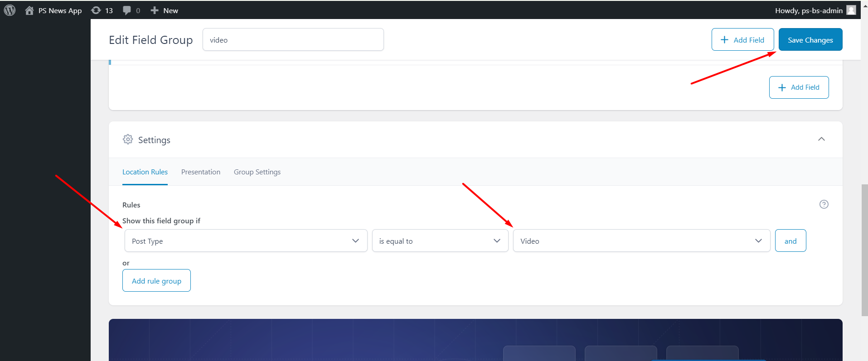Open the New content menu
868x361 pixels.
tap(164, 10)
